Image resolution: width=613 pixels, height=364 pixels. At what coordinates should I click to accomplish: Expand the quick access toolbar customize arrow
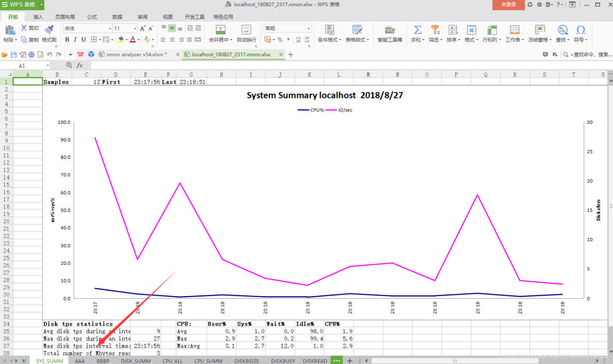pos(70,55)
